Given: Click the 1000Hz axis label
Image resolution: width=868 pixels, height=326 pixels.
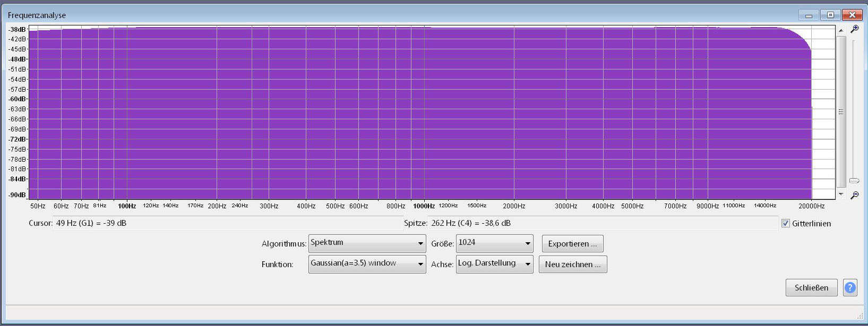Looking at the screenshot, I should tap(424, 206).
